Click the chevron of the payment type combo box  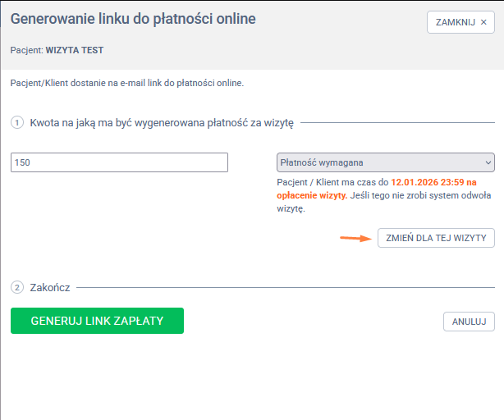(488, 162)
